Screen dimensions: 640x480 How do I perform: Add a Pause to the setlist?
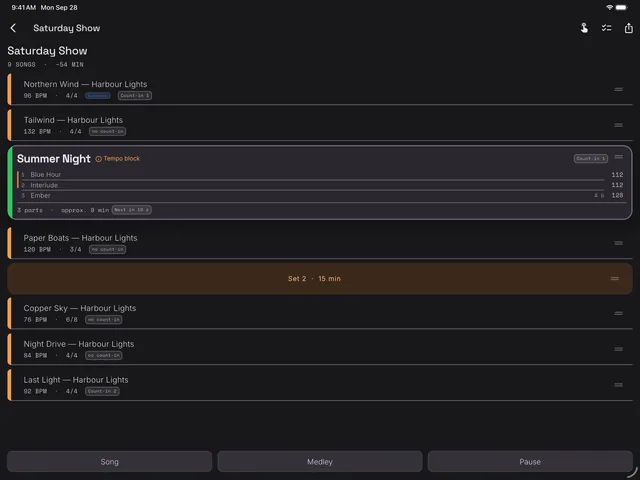[530, 462]
